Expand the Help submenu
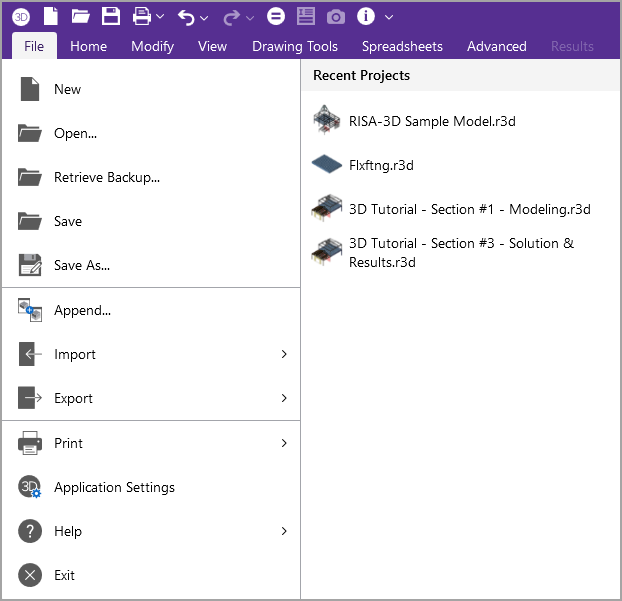622x601 pixels. [x=284, y=531]
